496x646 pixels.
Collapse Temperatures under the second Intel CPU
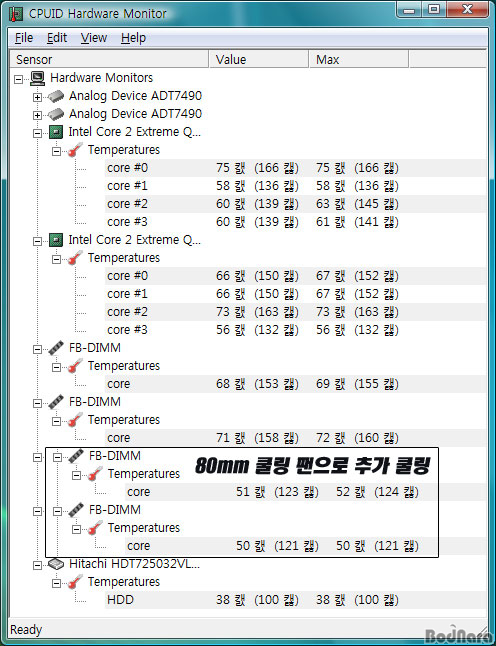[56, 260]
